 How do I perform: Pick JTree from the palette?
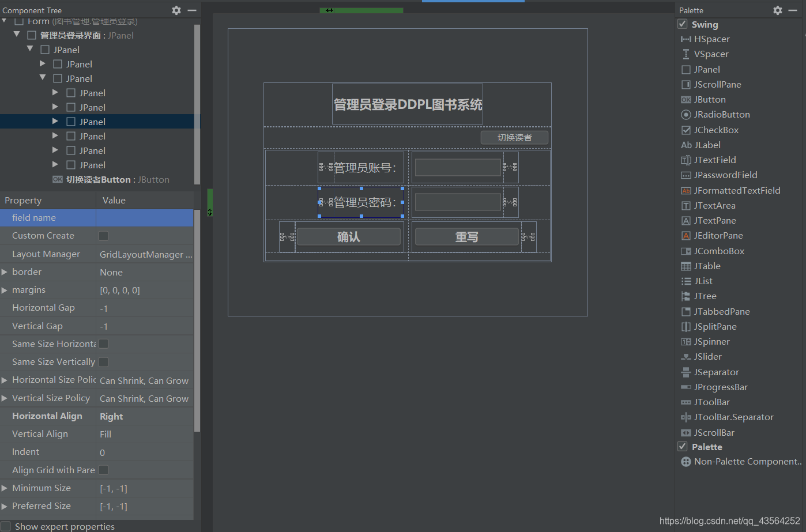pyautogui.click(x=699, y=296)
